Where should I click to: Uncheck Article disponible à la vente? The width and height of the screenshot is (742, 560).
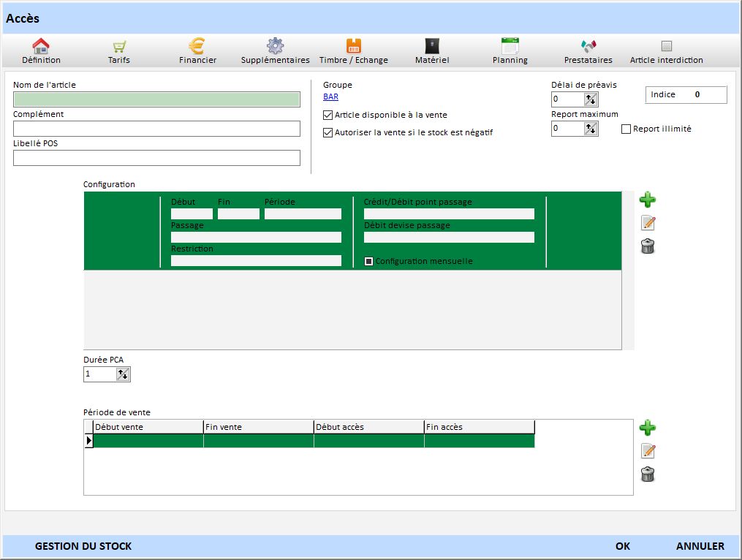click(x=328, y=115)
